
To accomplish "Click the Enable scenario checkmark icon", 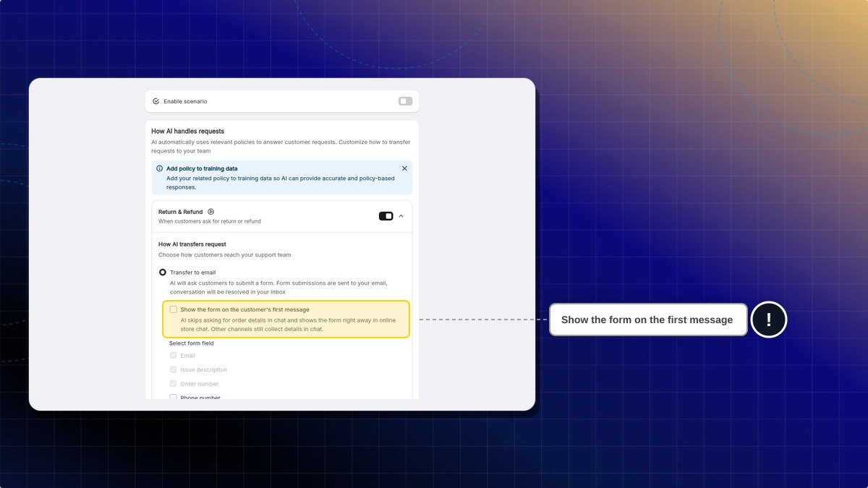I will [156, 101].
